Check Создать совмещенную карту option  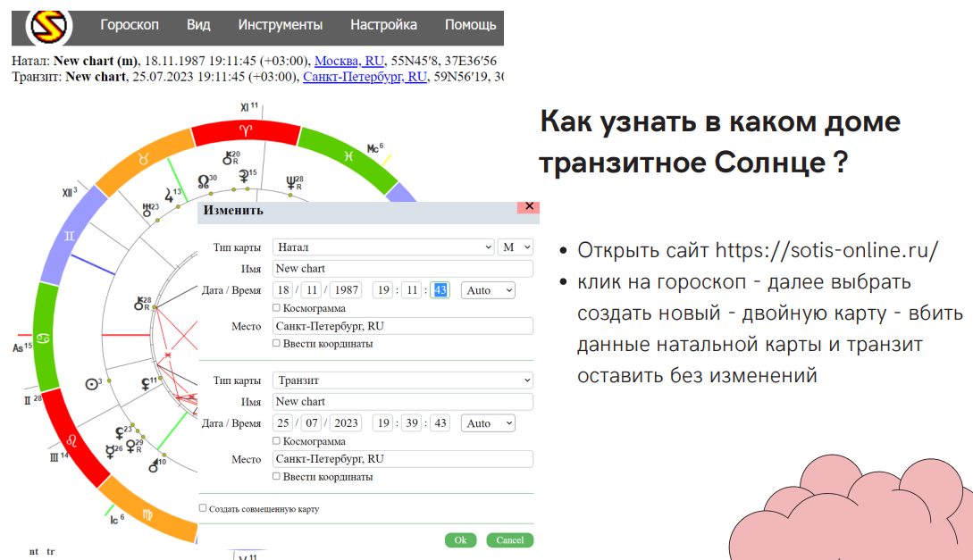[x=202, y=508]
